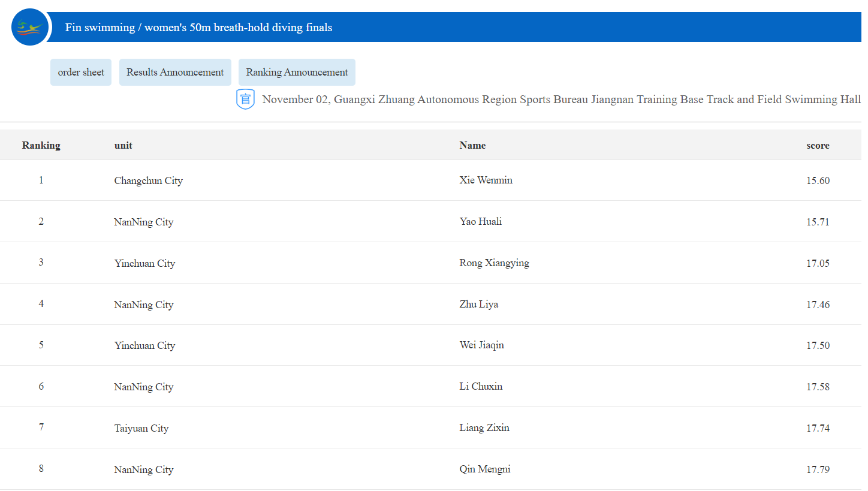This screenshot has width=868, height=491.
Task: Select the score 15.71
Action: pyautogui.click(x=818, y=222)
